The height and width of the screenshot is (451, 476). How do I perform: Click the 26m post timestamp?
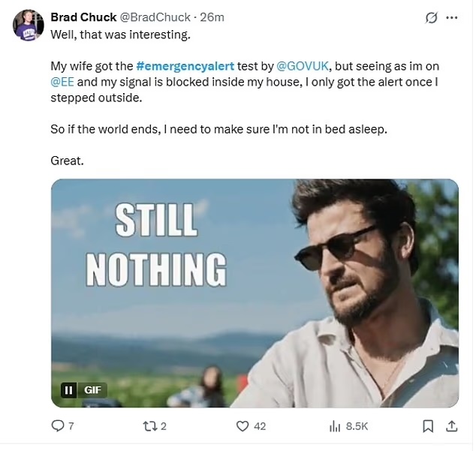(212, 17)
